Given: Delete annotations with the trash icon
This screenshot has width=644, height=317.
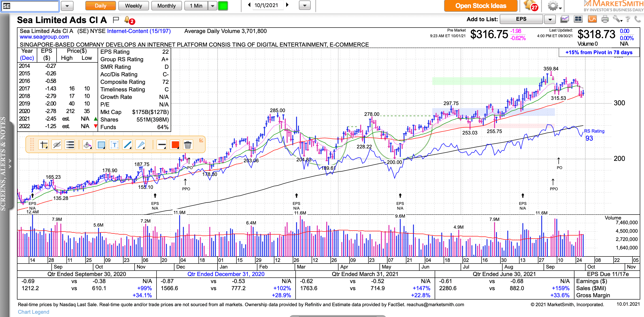Looking at the screenshot, I should click(188, 145).
